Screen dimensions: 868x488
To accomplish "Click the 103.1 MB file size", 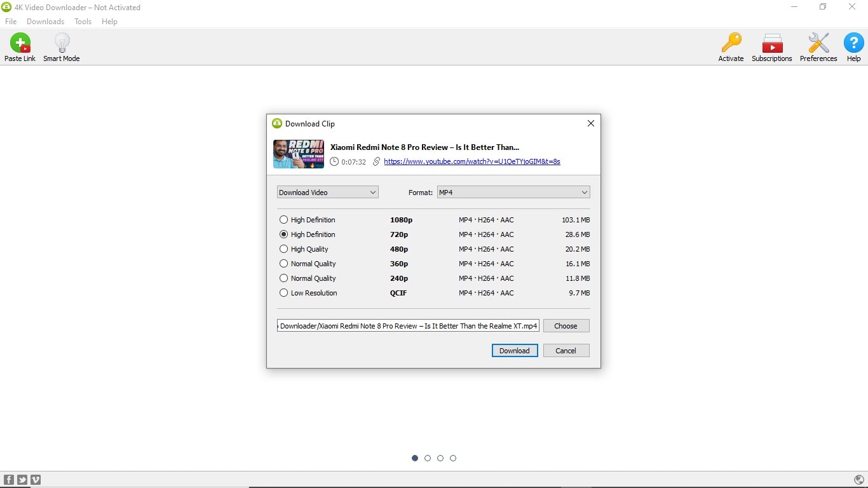I will [576, 220].
